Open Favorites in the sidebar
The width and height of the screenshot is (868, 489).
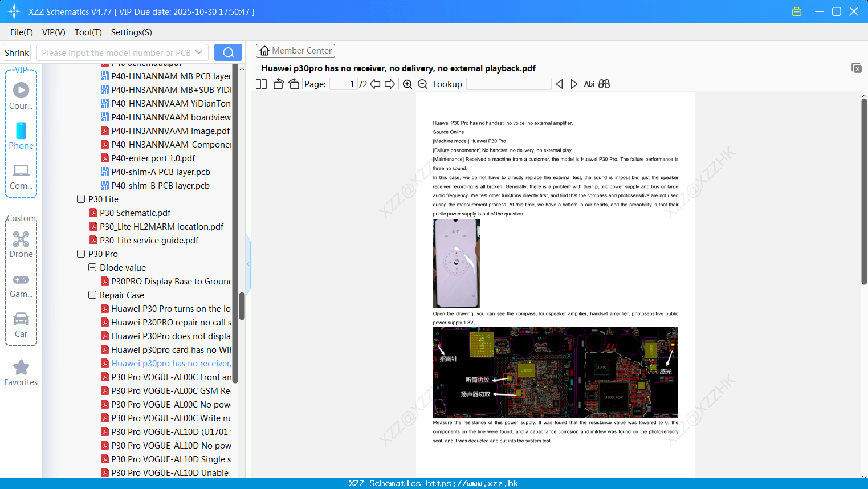click(21, 373)
